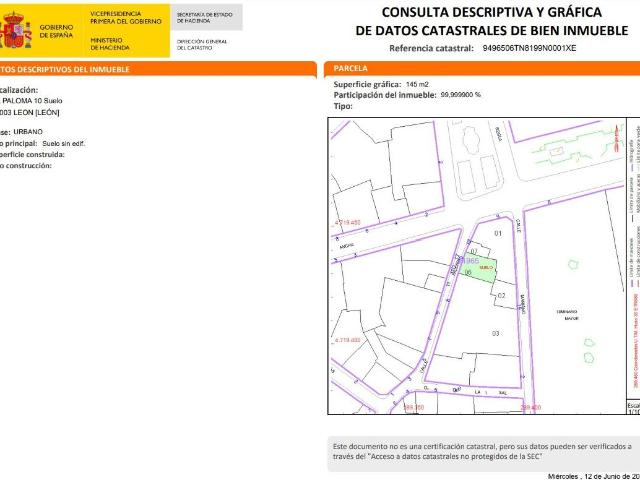
Task: Select the Datos Descriptivos del Inmueble header
Action: [60, 70]
